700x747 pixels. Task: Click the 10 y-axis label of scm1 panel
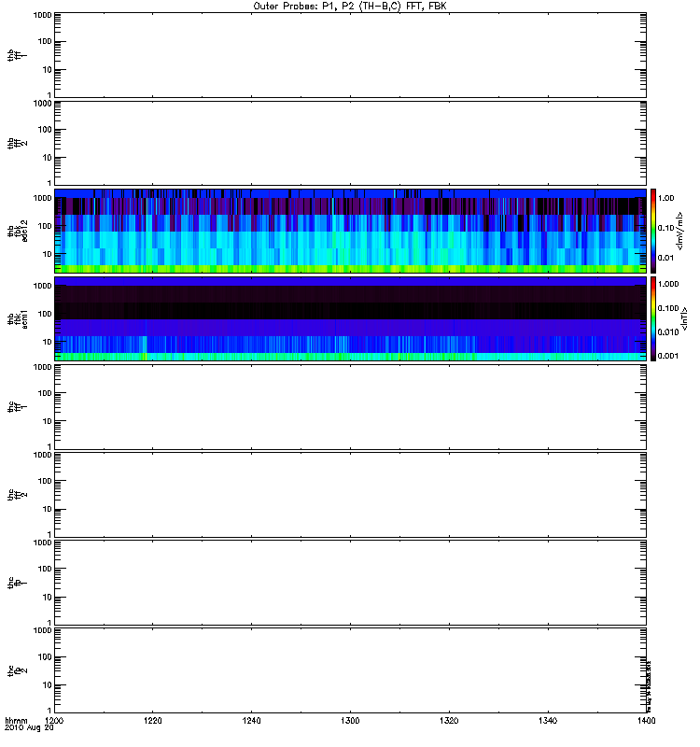(47, 342)
